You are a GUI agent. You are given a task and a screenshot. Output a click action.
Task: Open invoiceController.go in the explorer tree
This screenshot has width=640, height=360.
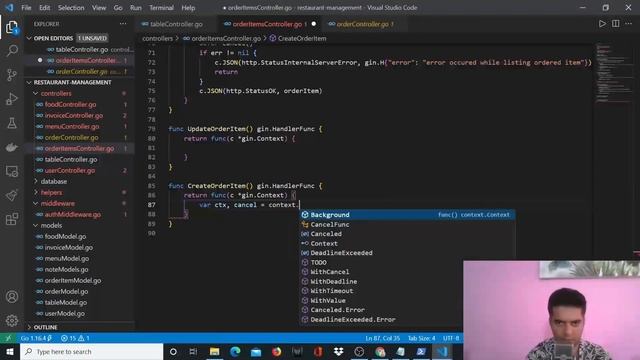[73, 116]
